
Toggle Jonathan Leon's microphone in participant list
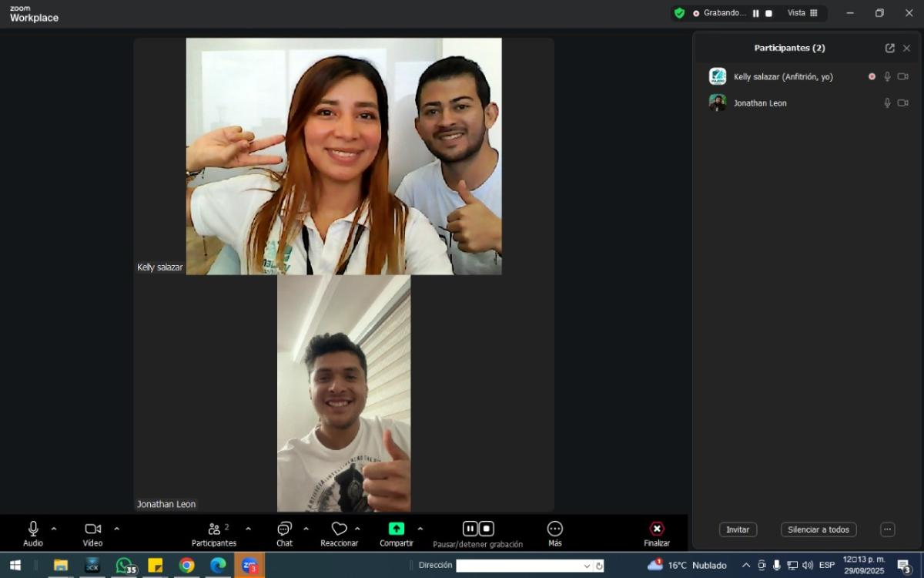[x=887, y=103]
